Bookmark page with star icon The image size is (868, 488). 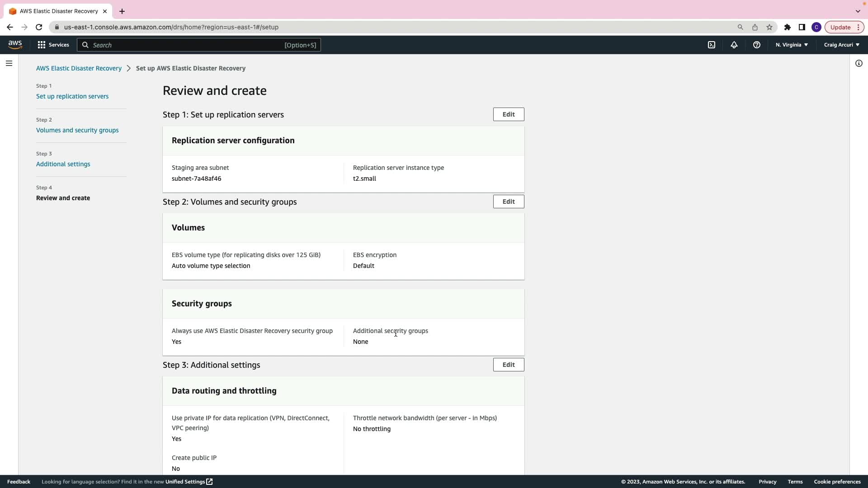point(769,27)
